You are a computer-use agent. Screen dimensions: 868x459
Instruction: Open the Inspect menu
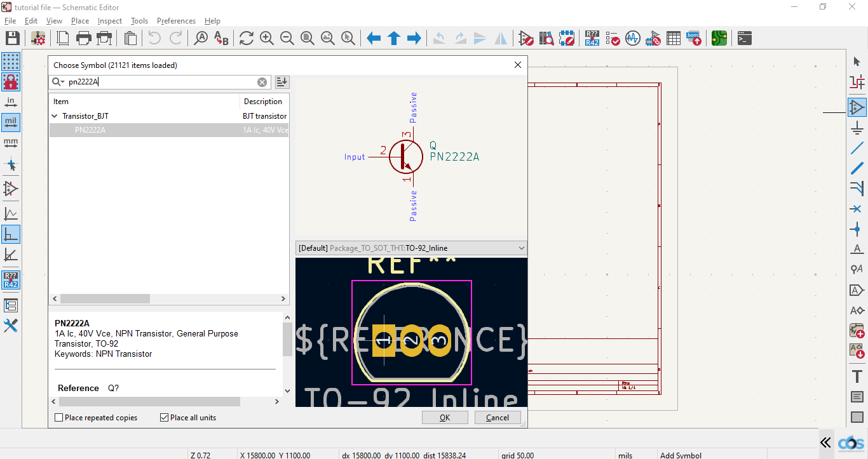110,21
